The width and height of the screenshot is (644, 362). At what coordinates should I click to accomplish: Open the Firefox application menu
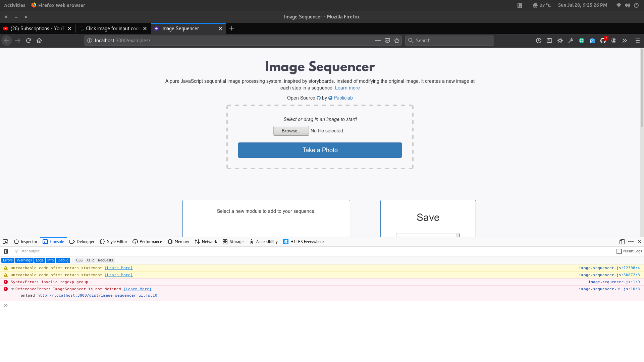pos(638,40)
